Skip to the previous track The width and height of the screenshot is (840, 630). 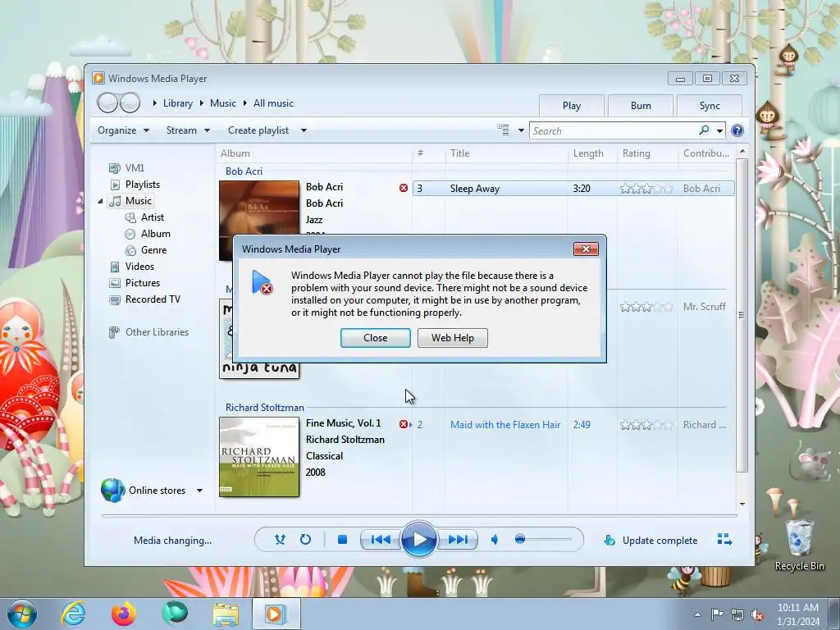click(x=381, y=540)
